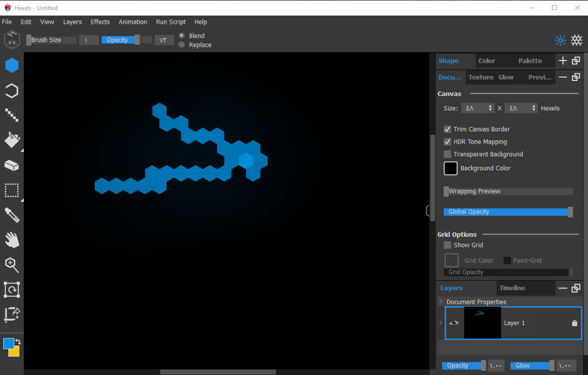Expand the Document Properties row
Viewport: 588px width, 375px height.
441,302
